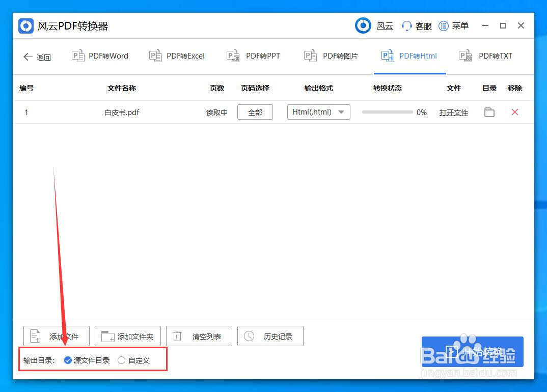Click the 全部 page range selector
The width and height of the screenshot is (547, 392).
[255, 112]
